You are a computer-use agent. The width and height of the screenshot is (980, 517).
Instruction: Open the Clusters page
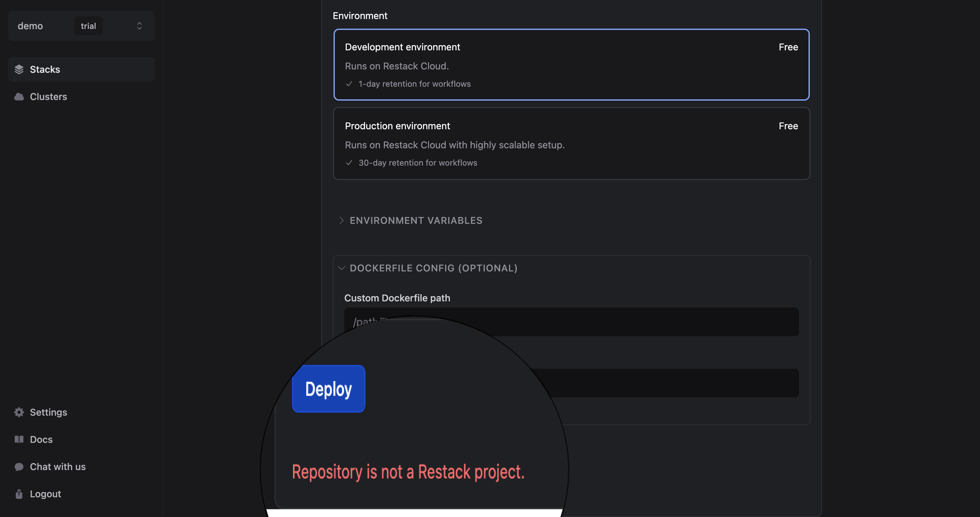point(48,97)
